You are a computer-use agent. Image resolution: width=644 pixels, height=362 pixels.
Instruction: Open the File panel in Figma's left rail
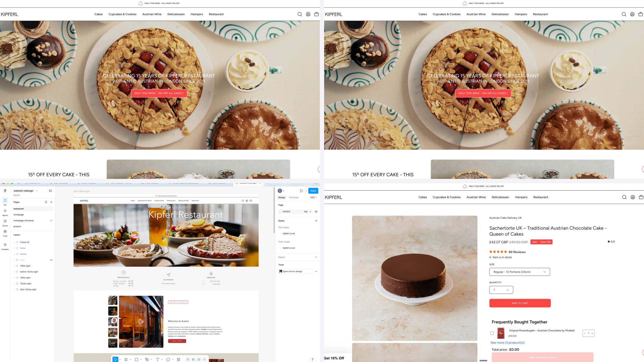click(5, 202)
